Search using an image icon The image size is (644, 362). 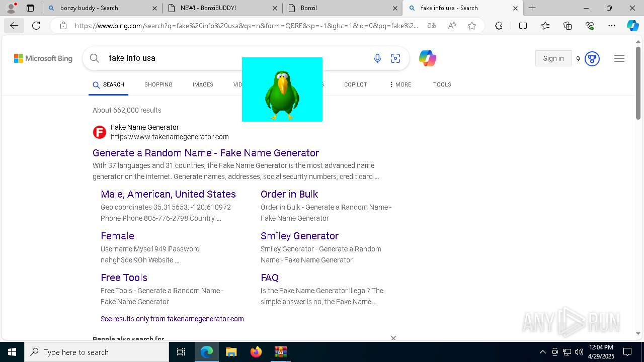(x=395, y=58)
